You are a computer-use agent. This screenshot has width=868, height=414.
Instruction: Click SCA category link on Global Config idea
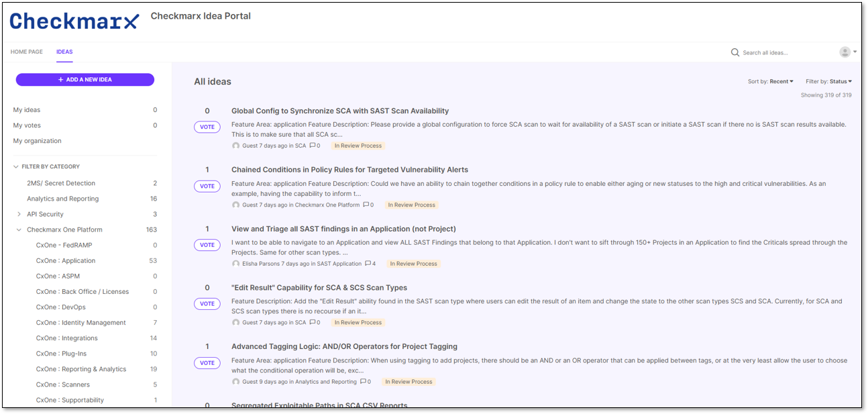(301, 146)
